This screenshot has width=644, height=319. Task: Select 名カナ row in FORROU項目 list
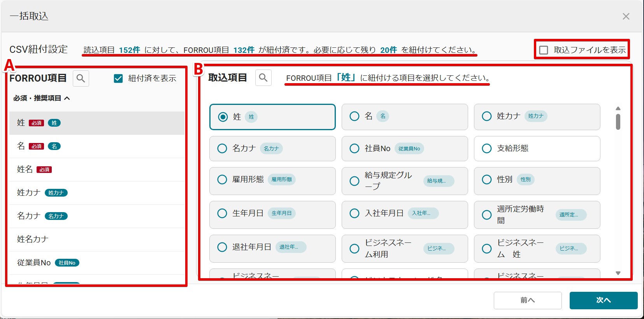click(x=97, y=216)
